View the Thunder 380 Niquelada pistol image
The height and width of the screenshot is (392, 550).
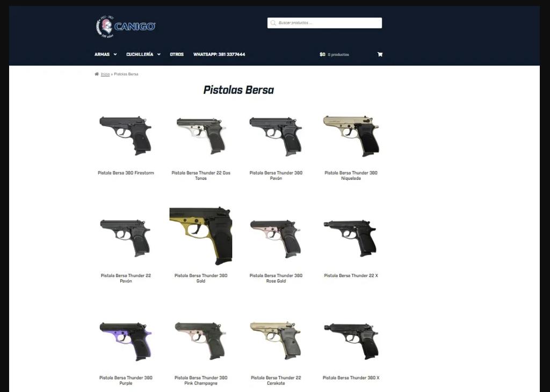click(351, 136)
